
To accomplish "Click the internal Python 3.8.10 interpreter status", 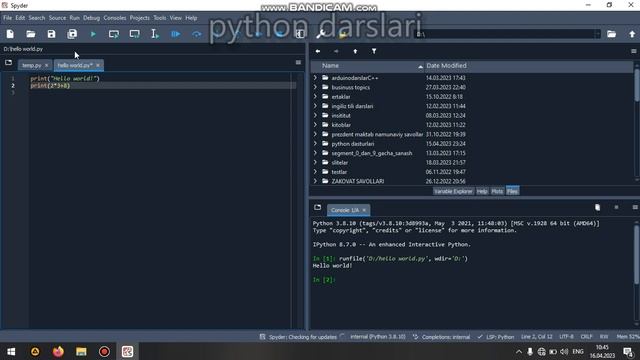I will [x=378, y=337].
